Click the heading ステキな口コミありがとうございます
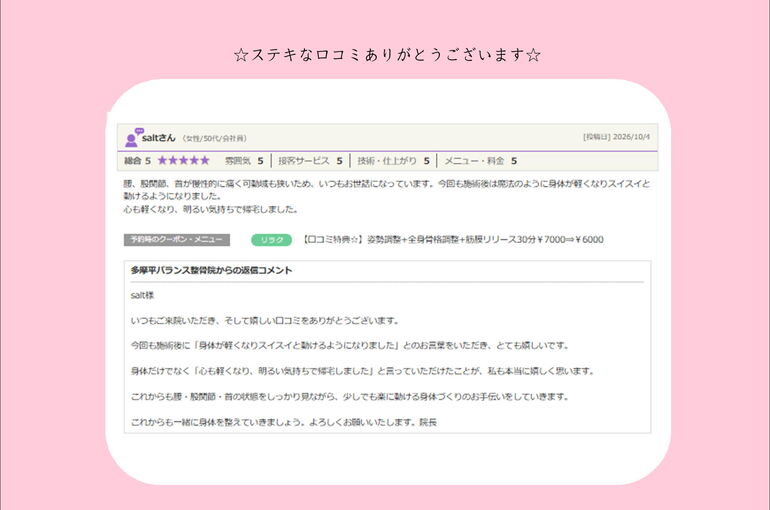The width and height of the screenshot is (770, 510). 387,54
